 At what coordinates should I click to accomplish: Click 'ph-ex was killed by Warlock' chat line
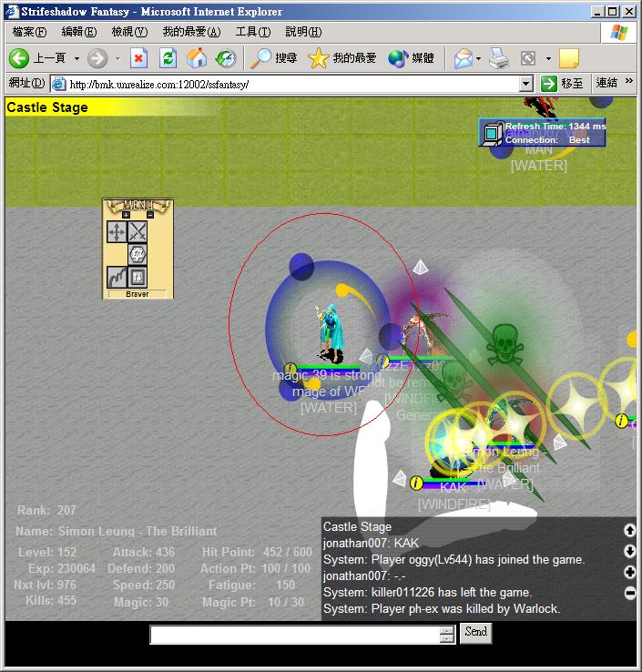[442, 608]
